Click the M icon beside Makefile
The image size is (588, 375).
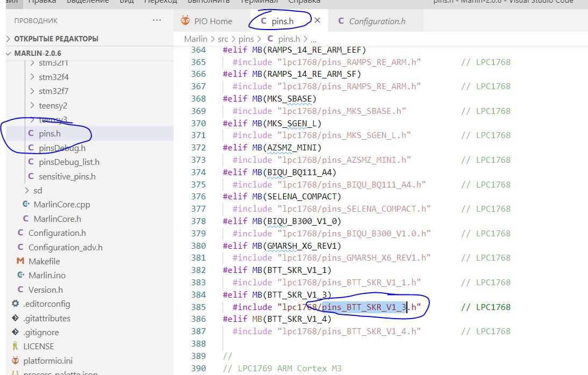(x=20, y=261)
